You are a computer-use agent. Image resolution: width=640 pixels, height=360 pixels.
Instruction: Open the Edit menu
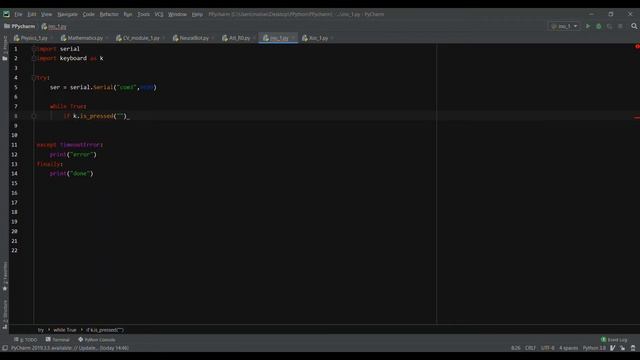[32, 14]
